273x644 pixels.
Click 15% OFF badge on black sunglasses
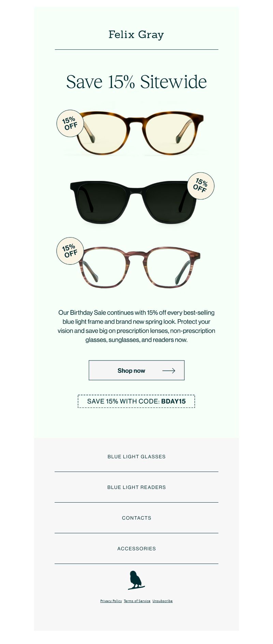click(x=201, y=186)
